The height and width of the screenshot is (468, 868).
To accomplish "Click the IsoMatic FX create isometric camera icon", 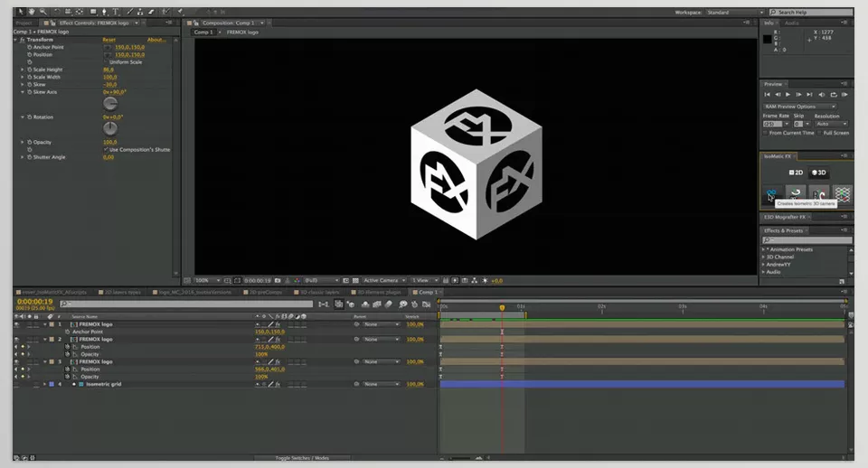I will point(771,193).
